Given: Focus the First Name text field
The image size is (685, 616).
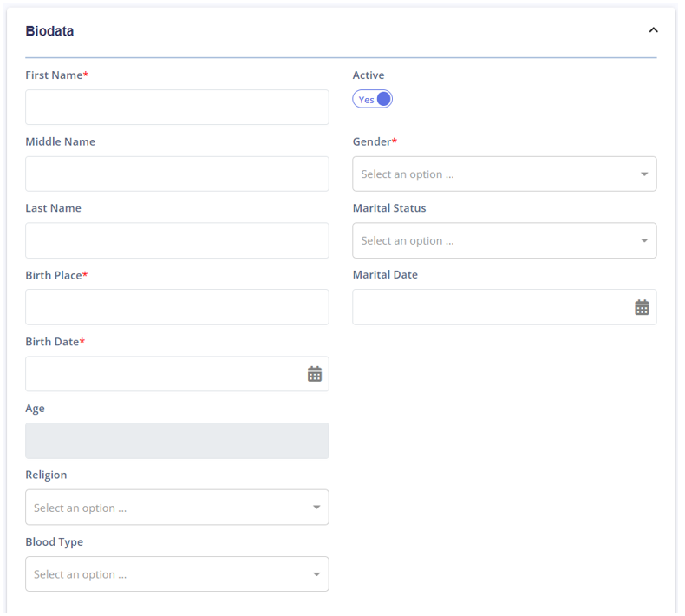Looking at the screenshot, I should (x=177, y=107).
